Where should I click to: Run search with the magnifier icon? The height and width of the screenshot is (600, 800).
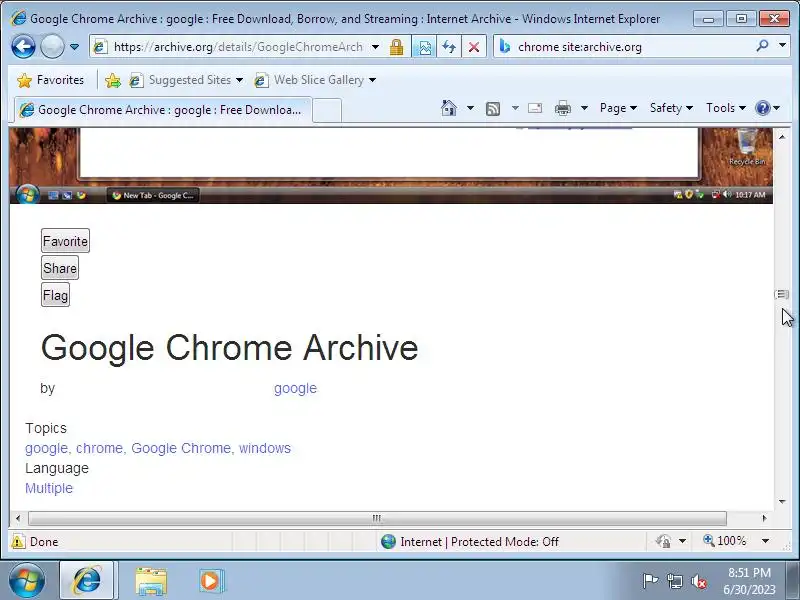pos(762,46)
